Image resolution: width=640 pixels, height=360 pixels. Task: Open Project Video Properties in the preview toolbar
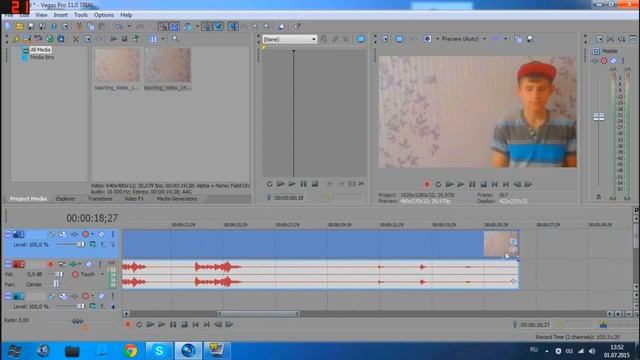pyautogui.click(x=385, y=39)
